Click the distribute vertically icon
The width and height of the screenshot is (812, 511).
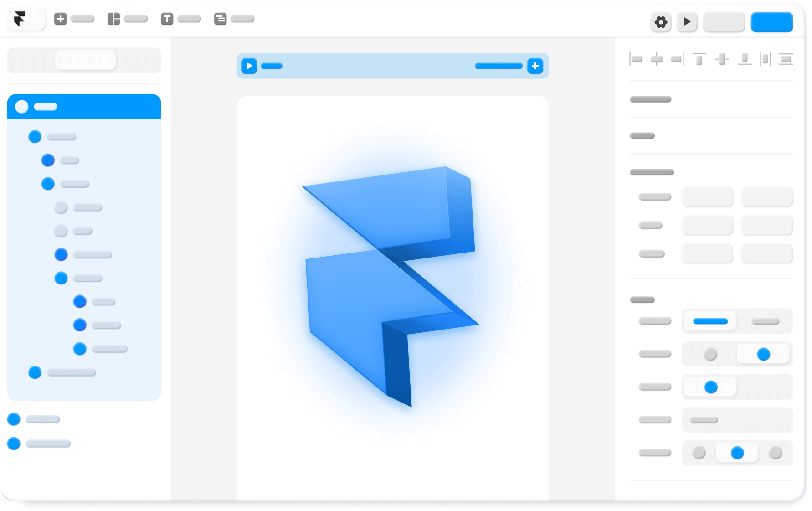(786, 59)
